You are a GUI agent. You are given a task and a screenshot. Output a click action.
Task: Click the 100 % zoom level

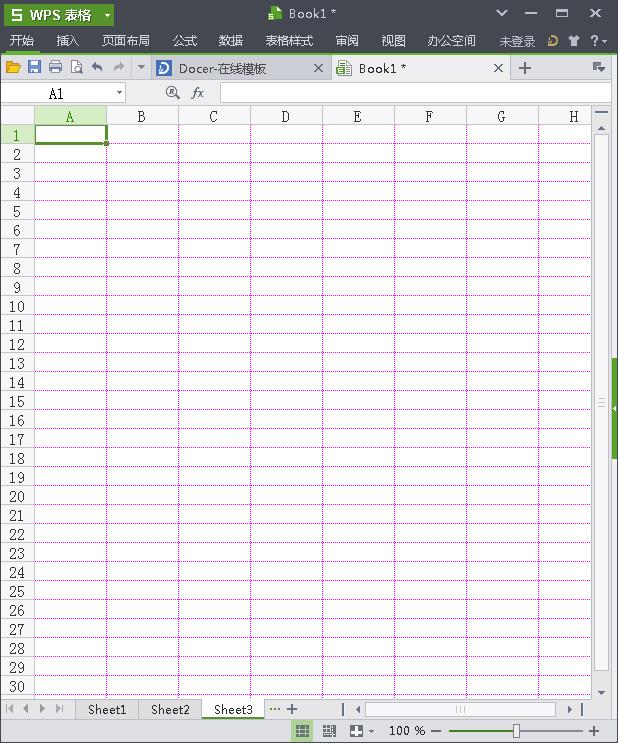407,731
